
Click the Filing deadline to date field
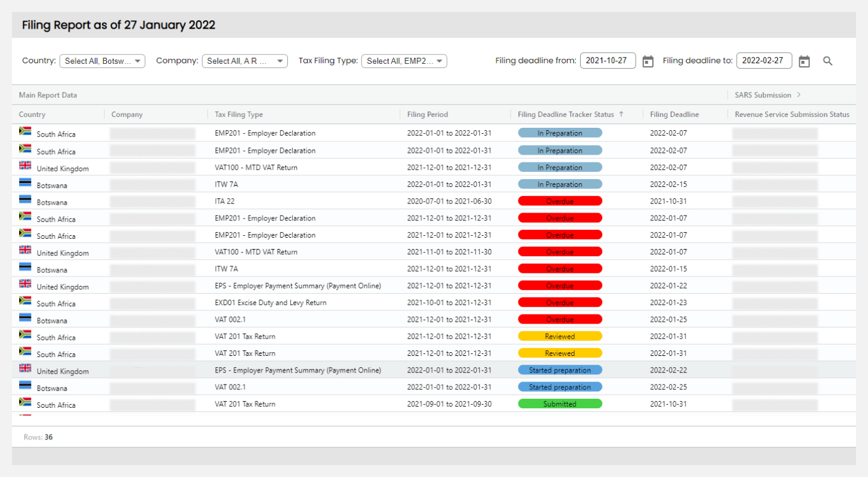[x=765, y=60]
